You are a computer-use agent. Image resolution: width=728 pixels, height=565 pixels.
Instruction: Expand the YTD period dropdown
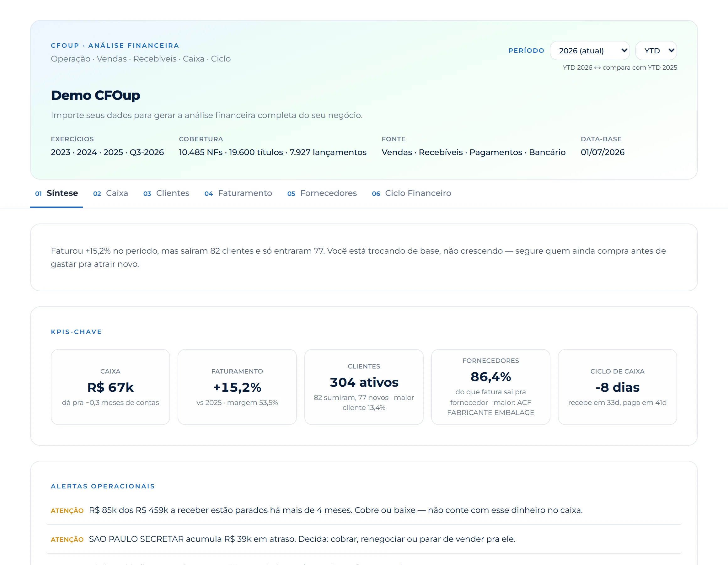pos(656,51)
